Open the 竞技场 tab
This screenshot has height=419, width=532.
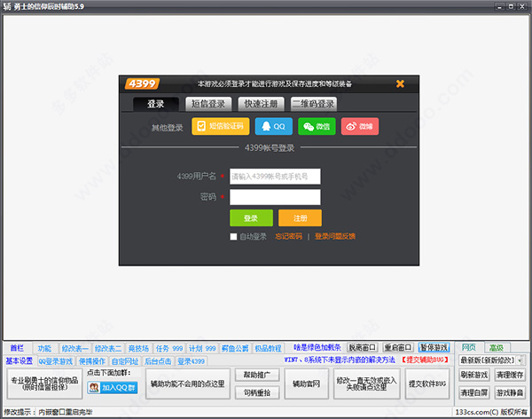(138, 349)
